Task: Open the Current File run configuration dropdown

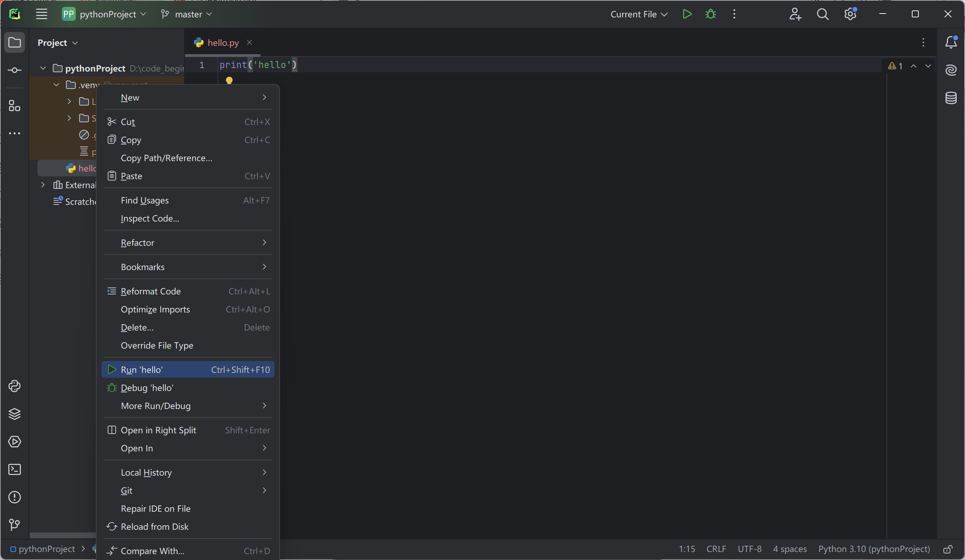Action: [x=638, y=14]
